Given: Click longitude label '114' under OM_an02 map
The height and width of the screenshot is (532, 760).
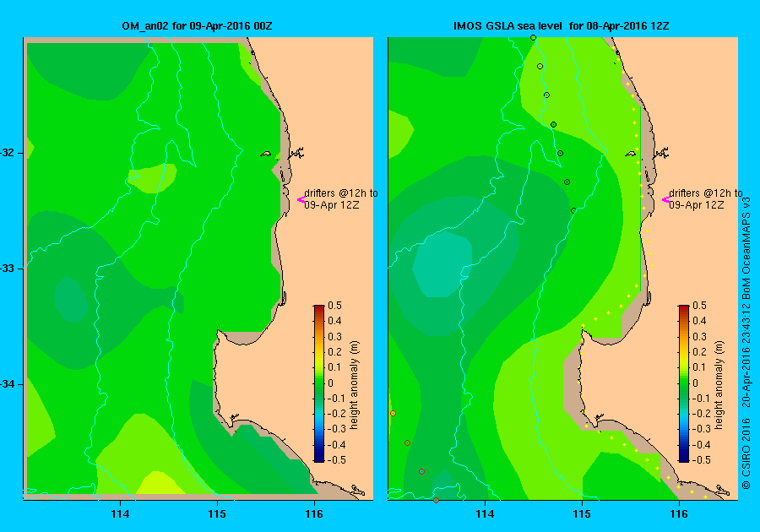Looking at the screenshot, I should coord(120,514).
